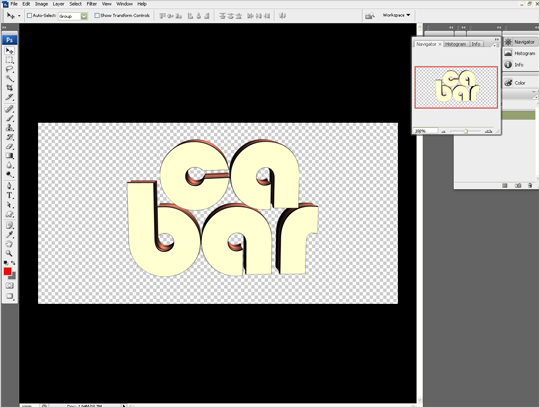Select the Hand tool

10,244
